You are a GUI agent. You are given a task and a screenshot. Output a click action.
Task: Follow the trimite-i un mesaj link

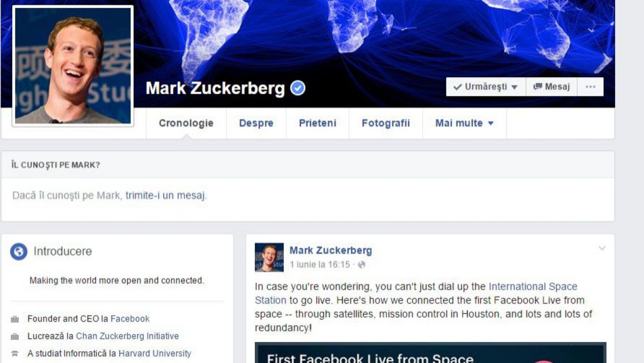pyautogui.click(x=165, y=196)
